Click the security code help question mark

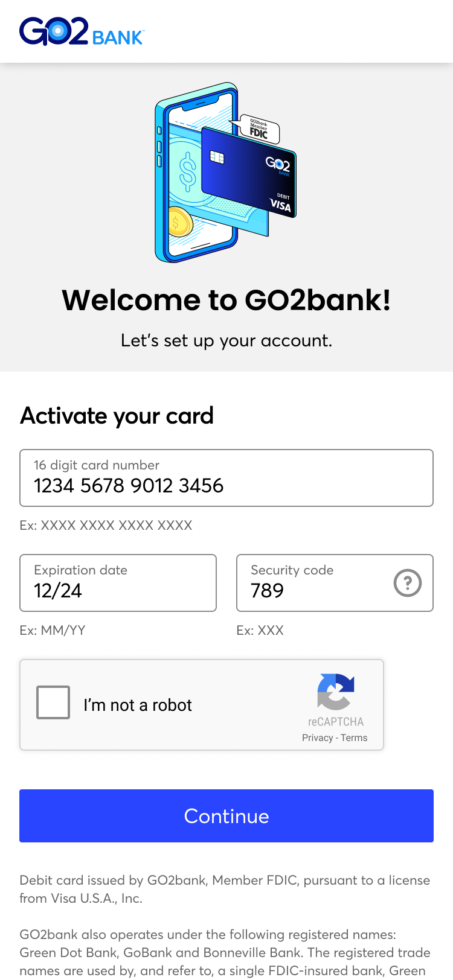click(x=408, y=583)
